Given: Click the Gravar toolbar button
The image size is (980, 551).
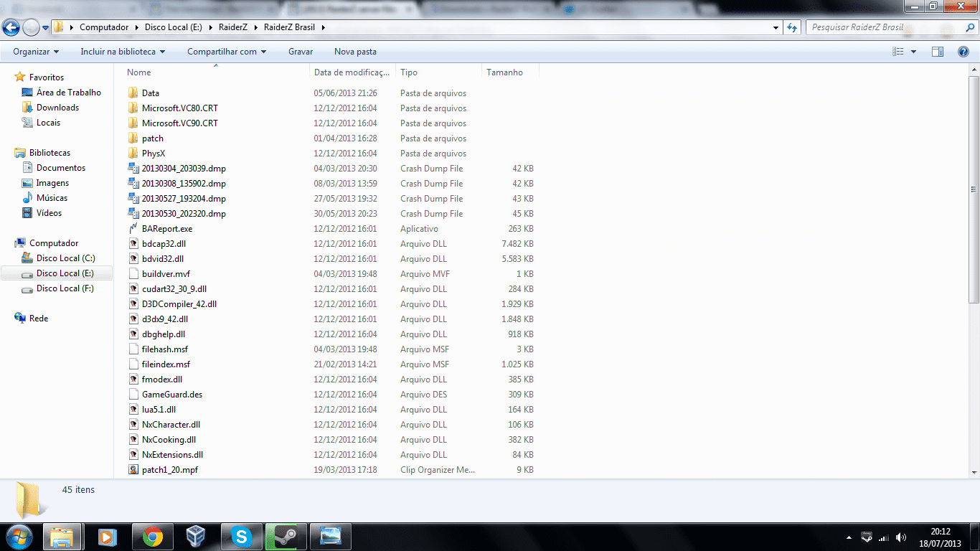Looking at the screenshot, I should click(301, 52).
